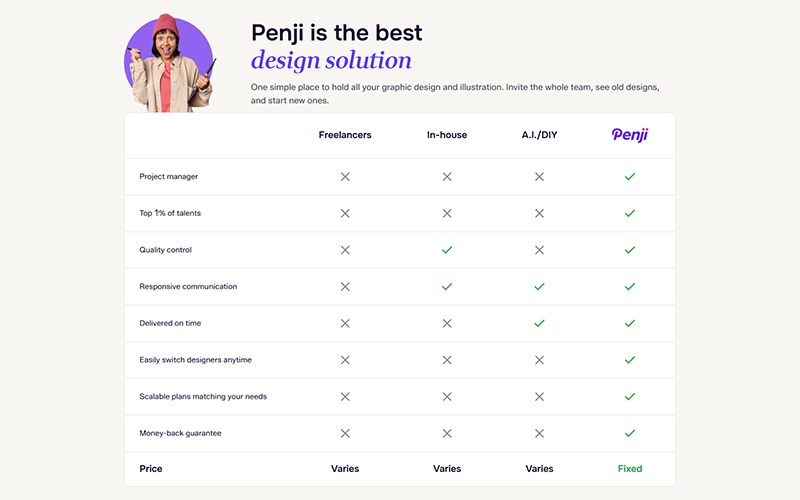
Task: Click the Penji logo in table header
Action: [630, 135]
